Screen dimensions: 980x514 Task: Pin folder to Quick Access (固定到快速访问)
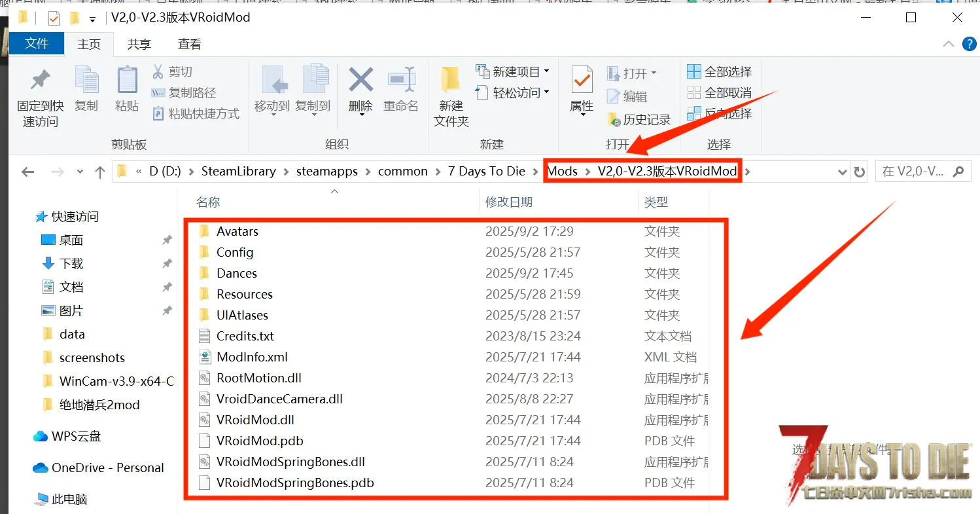pyautogui.click(x=41, y=97)
